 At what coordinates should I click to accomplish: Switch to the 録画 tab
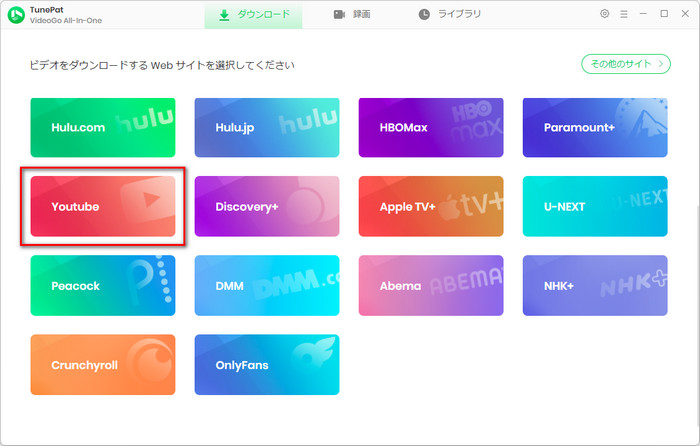pos(352,15)
